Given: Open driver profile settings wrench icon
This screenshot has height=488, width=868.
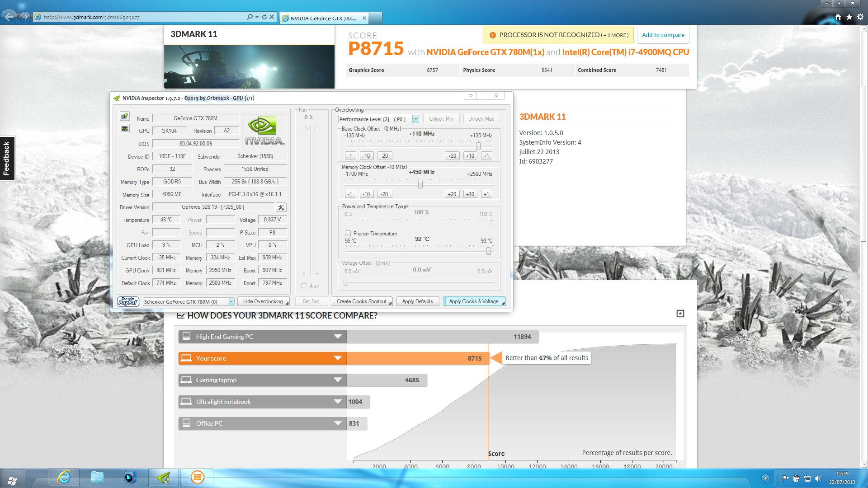Looking at the screenshot, I should click(x=281, y=207).
